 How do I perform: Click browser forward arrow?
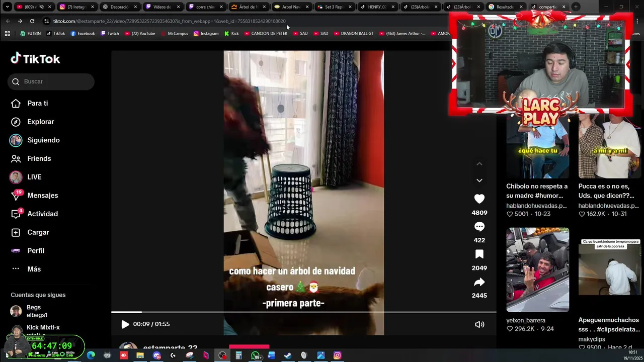click(x=20, y=21)
